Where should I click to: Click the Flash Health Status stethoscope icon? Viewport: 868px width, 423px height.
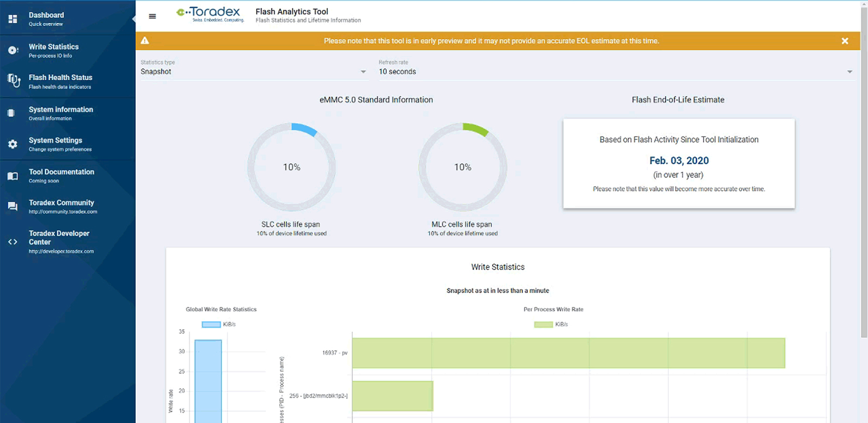(x=14, y=81)
